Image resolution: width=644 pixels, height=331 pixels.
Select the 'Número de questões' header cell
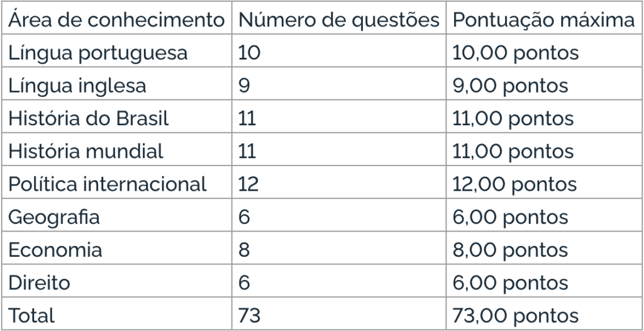[339, 18]
